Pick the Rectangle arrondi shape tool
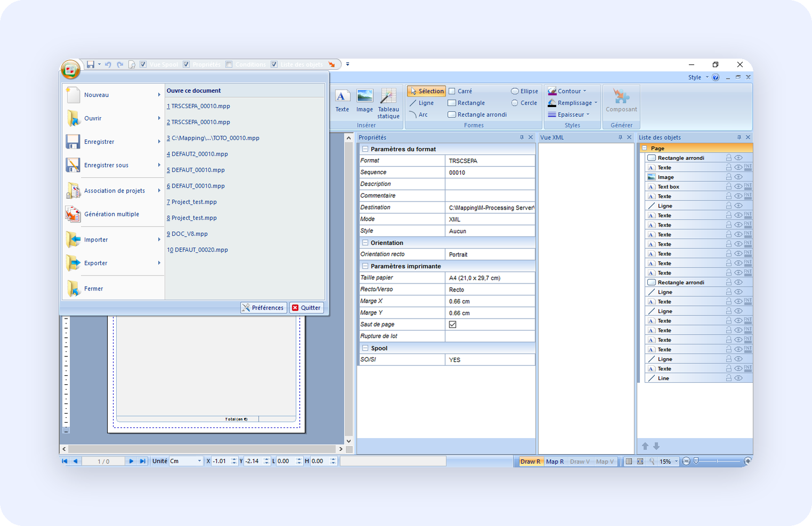This screenshot has height=526, width=812. (477, 115)
